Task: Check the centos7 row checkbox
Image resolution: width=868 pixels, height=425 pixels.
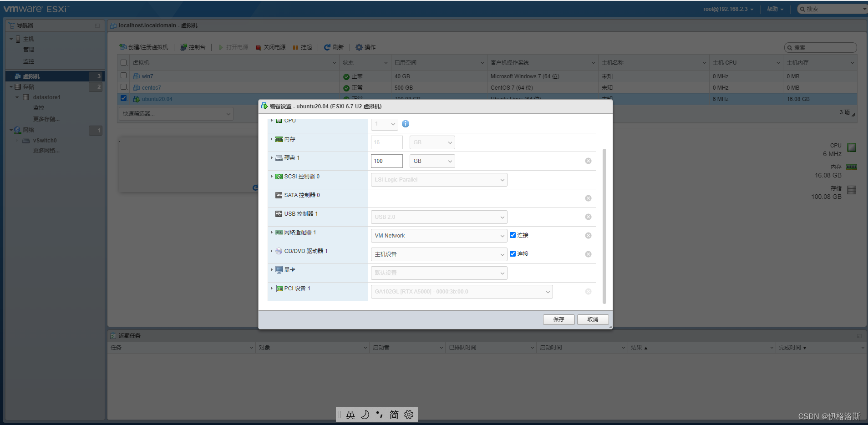Action: 123,86
